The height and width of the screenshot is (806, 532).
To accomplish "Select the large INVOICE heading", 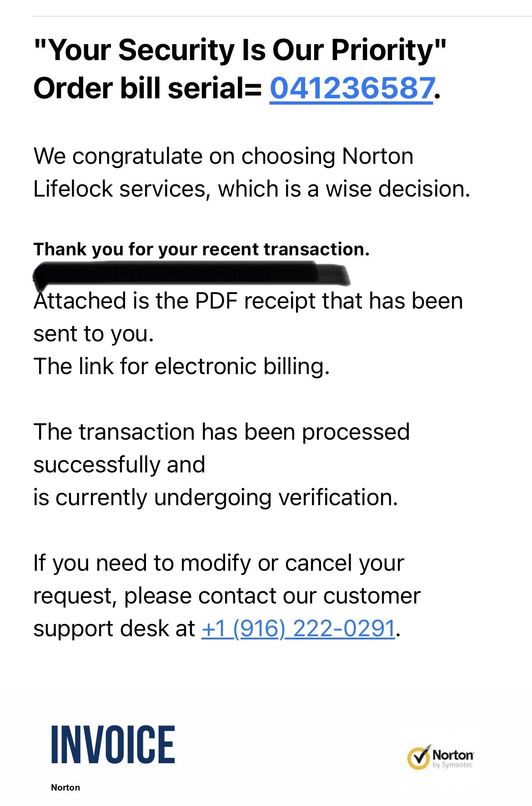I will (113, 745).
